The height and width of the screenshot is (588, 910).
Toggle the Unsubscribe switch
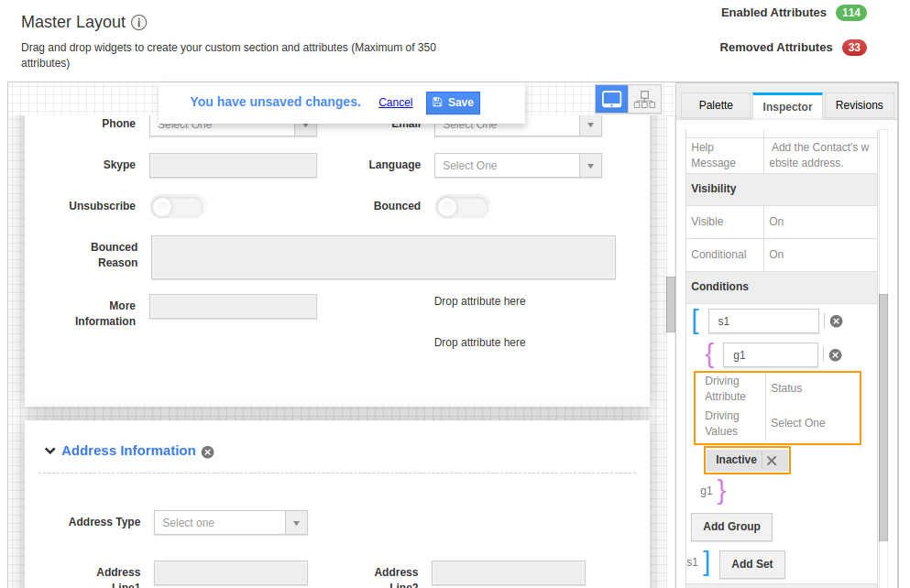[178, 207]
